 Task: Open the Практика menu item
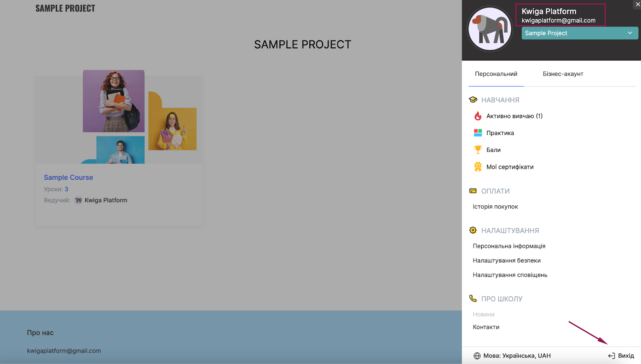(x=500, y=133)
